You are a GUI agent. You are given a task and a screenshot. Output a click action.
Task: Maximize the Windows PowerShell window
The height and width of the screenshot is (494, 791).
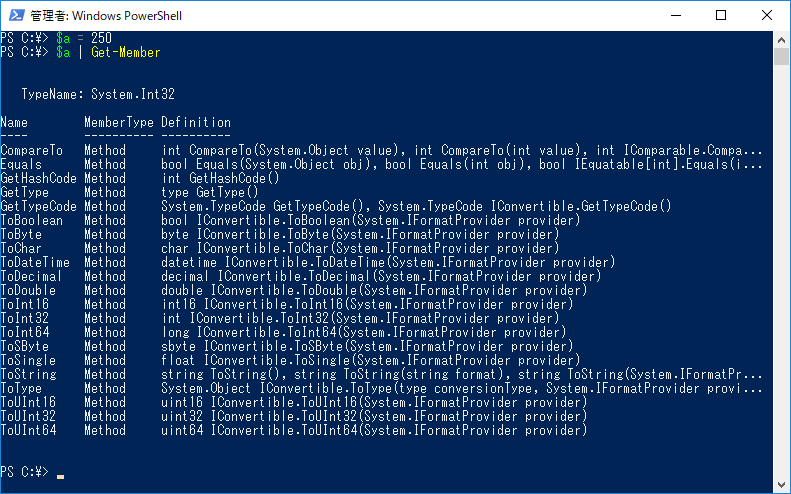[x=721, y=16]
